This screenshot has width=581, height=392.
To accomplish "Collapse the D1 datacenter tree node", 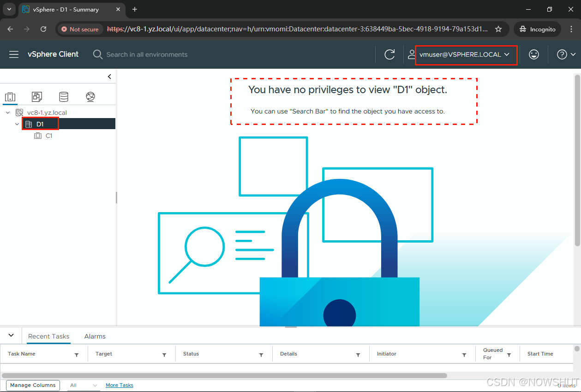I will 17,124.
